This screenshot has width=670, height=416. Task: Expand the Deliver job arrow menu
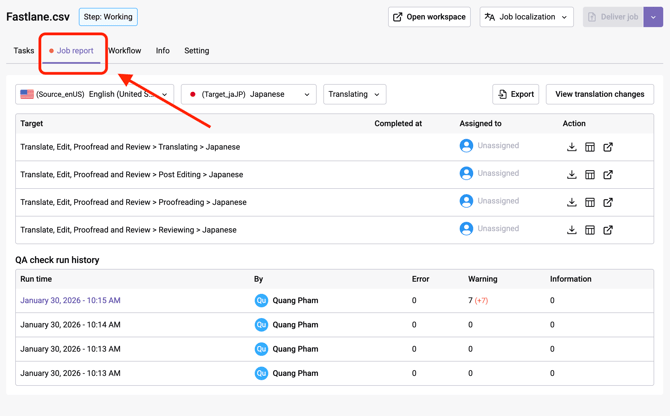click(653, 17)
